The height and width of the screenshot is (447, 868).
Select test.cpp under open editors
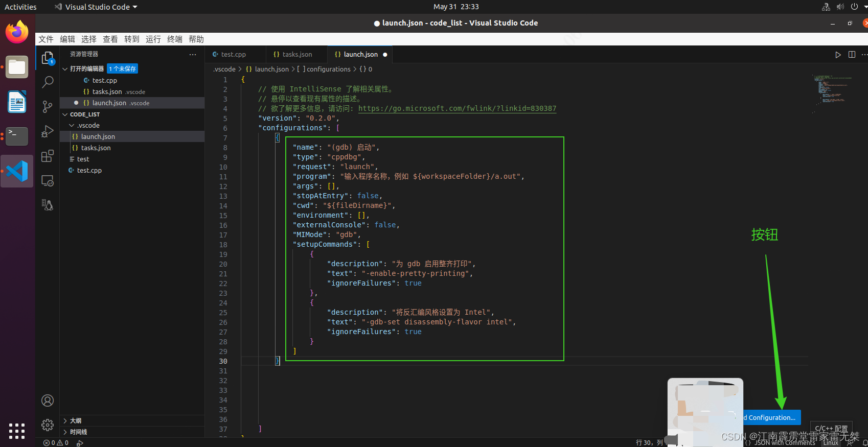point(132,81)
